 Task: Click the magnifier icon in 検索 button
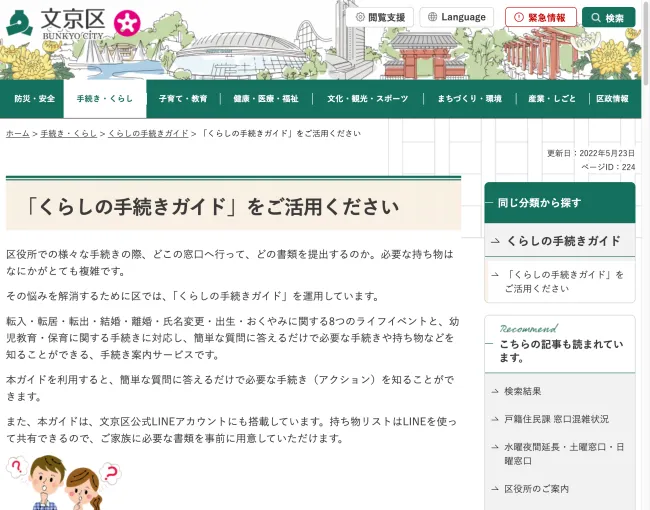coord(596,17)
